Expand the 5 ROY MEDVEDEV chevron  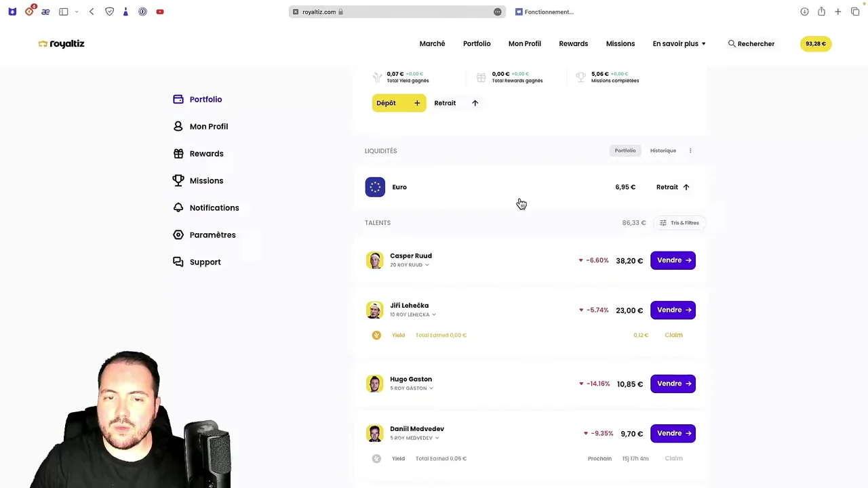437,438
